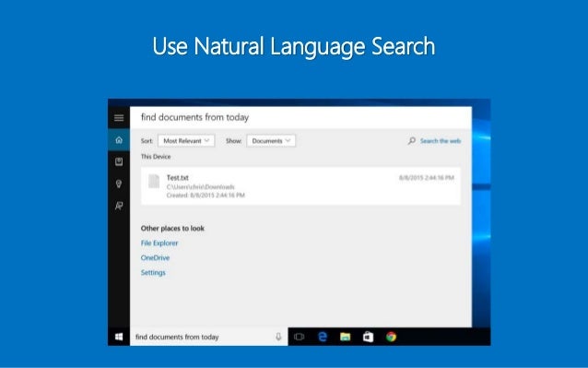This screenshot has height=368, width=588.
Task: Select the Home icon in sidebar
Action: click(119, 140)
